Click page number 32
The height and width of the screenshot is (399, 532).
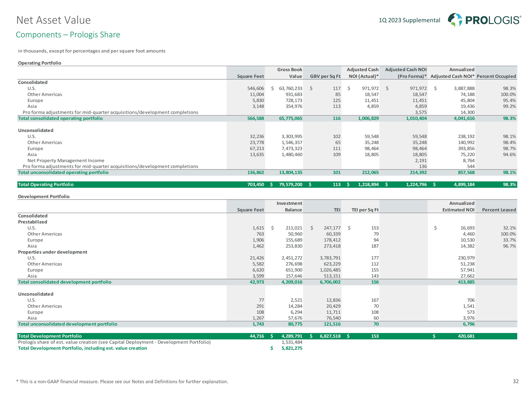tap(515, 381)
